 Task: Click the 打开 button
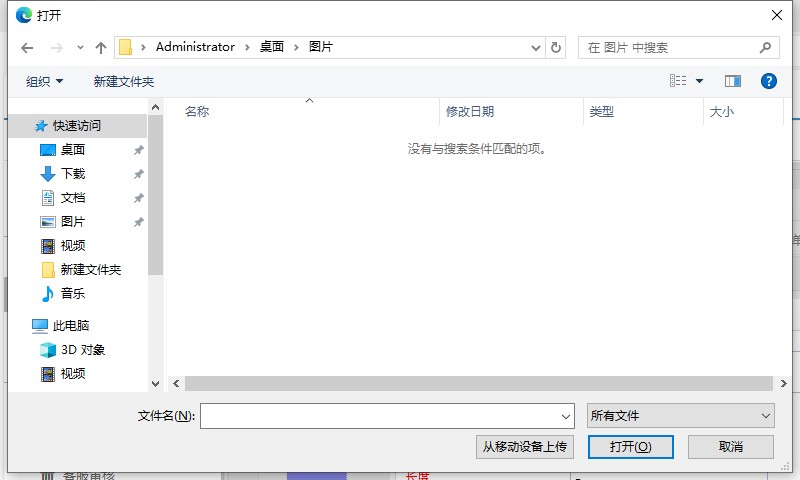pos(631,447)
